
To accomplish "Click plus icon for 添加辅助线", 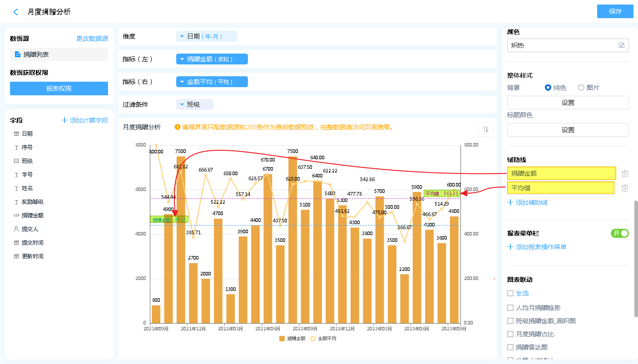I will [510, 202].
